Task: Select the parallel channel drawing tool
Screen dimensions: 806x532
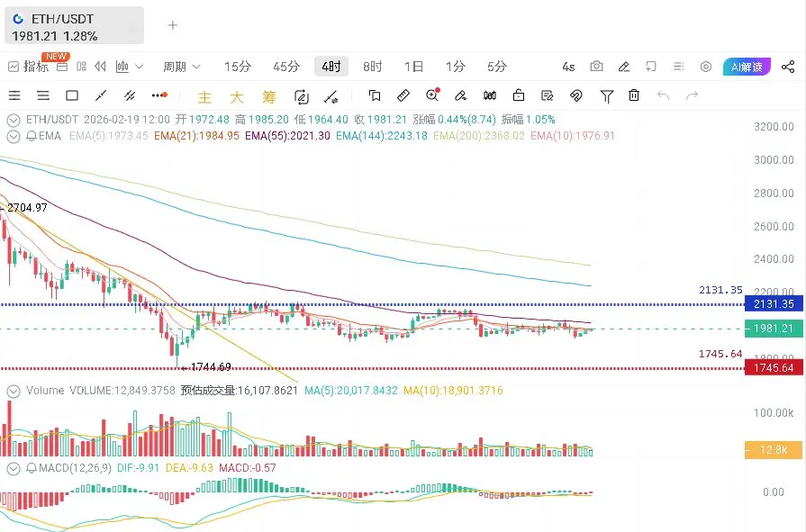Action: pos(130,95)
